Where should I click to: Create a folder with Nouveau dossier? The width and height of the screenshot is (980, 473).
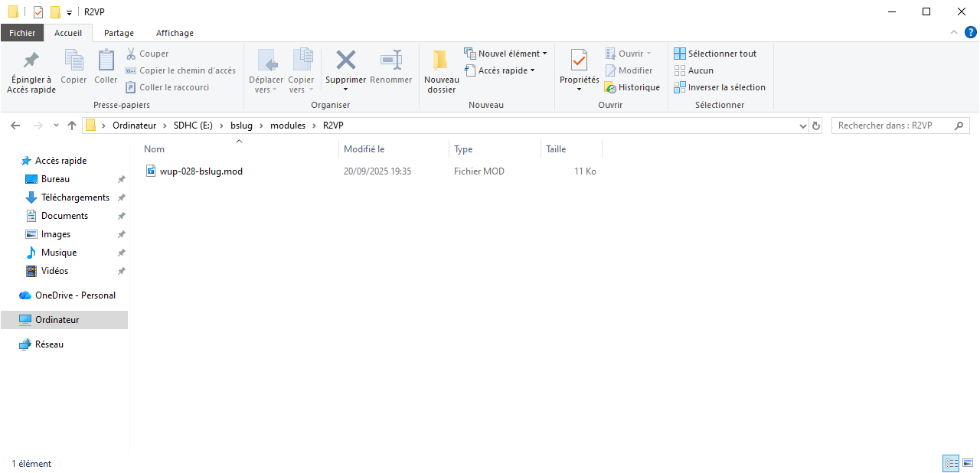(442, 71)
